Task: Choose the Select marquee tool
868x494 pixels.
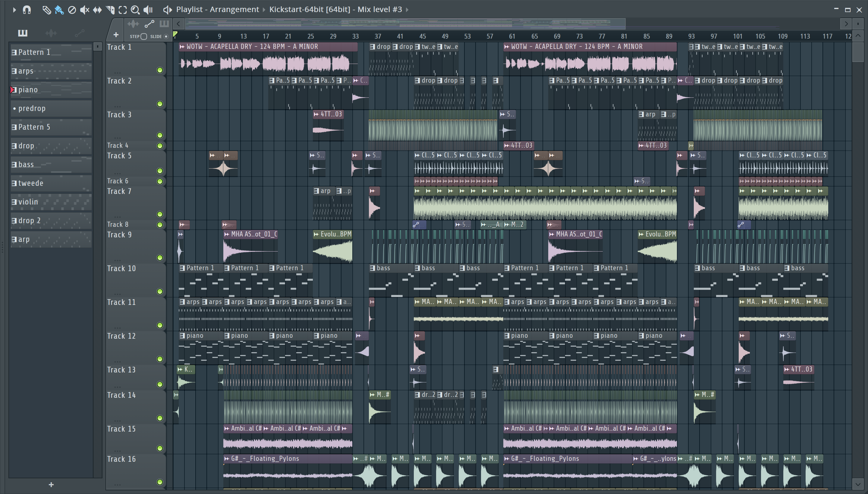Action: click(x=123, y=10)
